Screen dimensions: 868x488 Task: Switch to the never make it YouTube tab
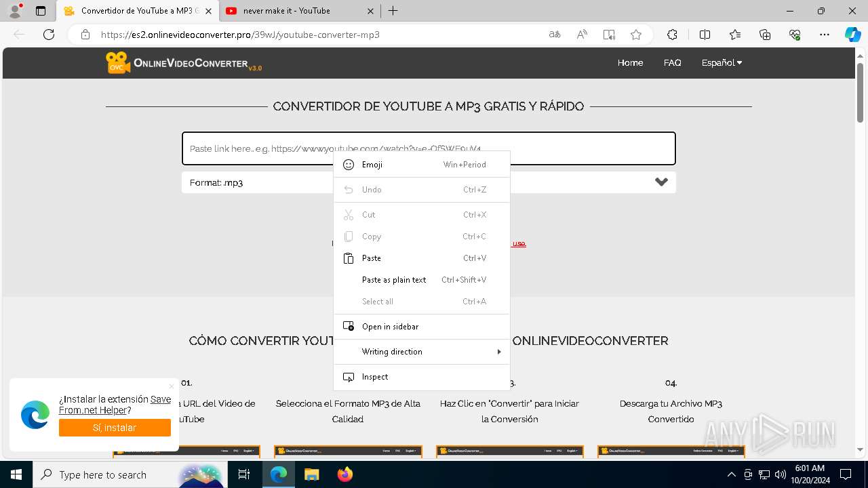point(300,11)
